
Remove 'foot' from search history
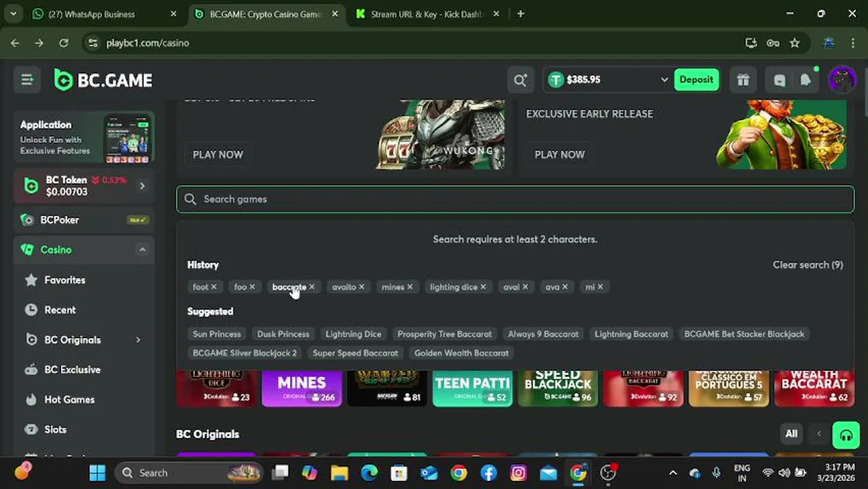click(x=214, y=287)
